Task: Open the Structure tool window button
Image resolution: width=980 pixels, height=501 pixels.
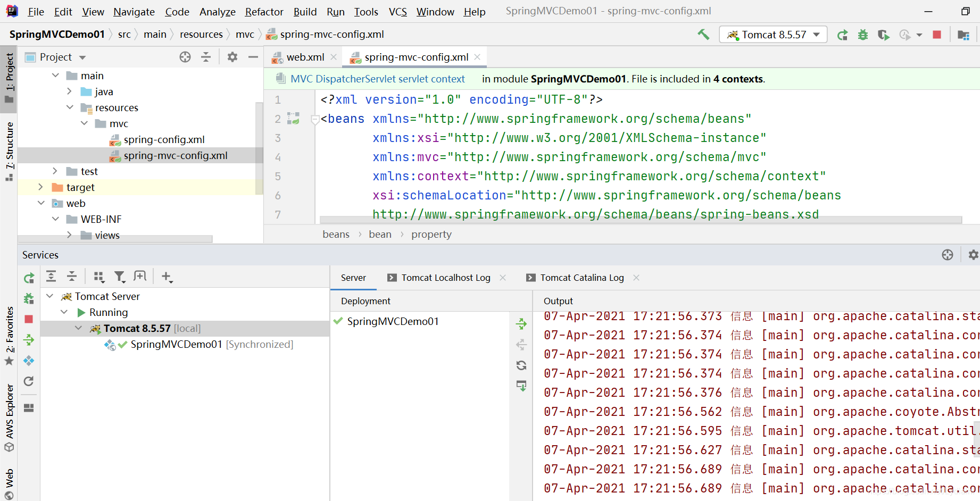Action: (x=9, y=151)
